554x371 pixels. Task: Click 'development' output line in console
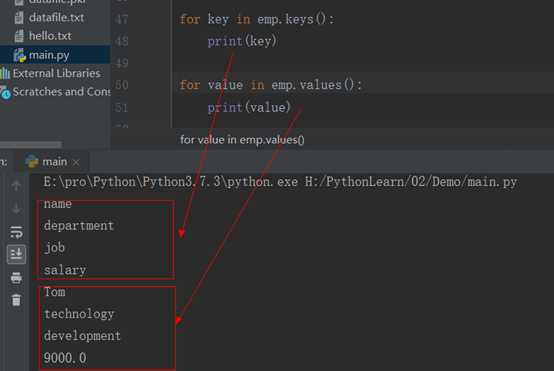[x=82, y=336]
